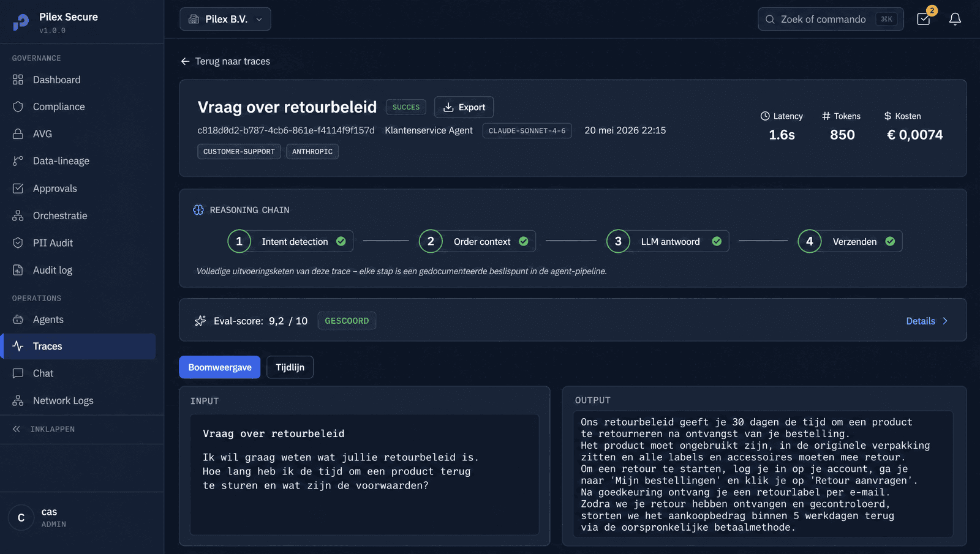Click the INPUT message text box

point(364,474)
